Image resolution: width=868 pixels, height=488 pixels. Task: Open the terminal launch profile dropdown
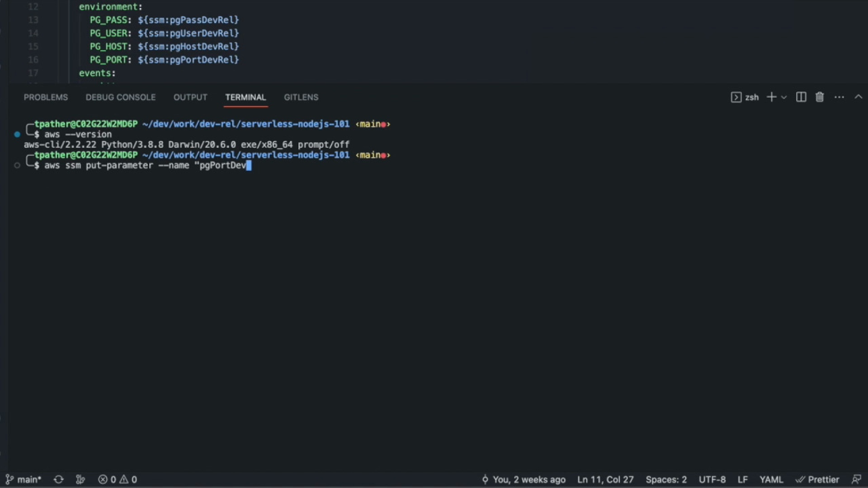click(x=784, y=97)
